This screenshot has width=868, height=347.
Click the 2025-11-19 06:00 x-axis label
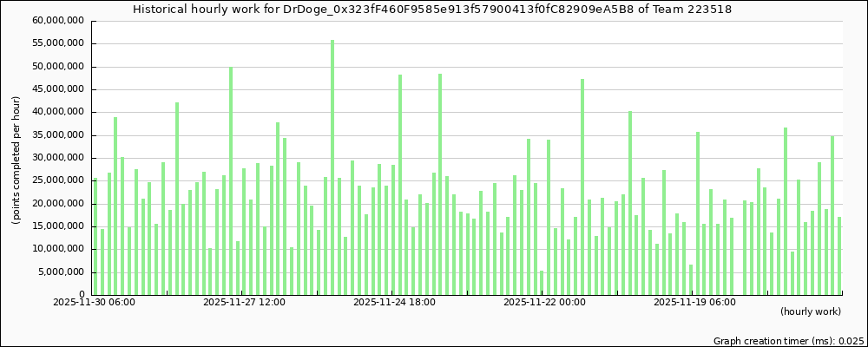[694, 303]
